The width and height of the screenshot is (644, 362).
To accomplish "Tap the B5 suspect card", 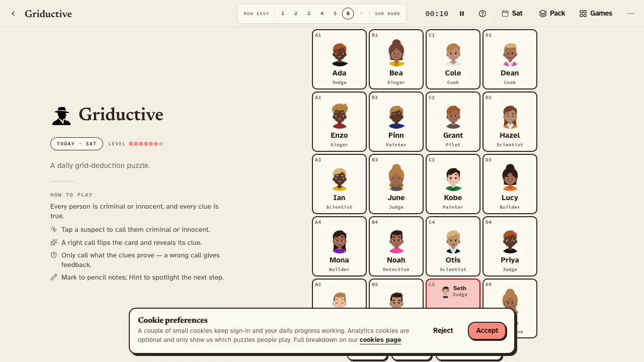I will [x=396, y=293].
